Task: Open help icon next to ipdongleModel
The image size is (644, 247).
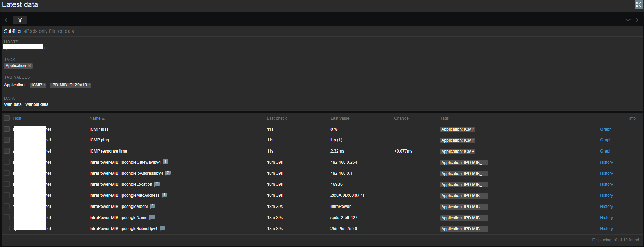Action: tap(153, 206)
